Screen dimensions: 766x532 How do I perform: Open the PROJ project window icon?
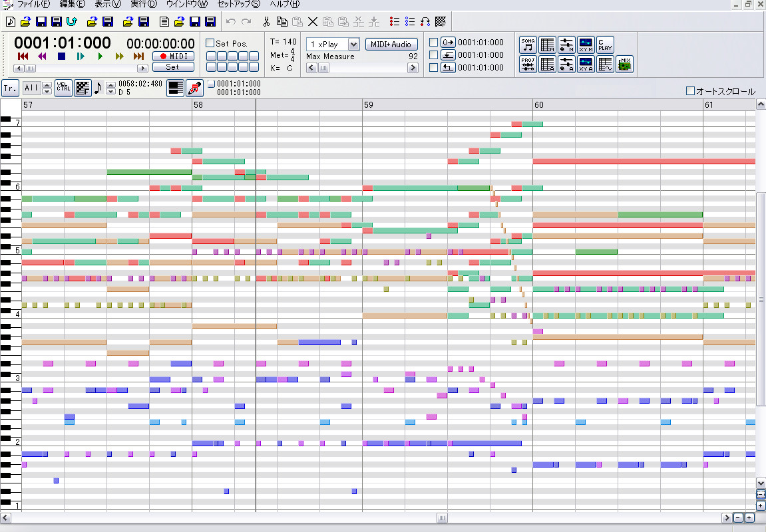pyautogui.click(x=528, y=64)
